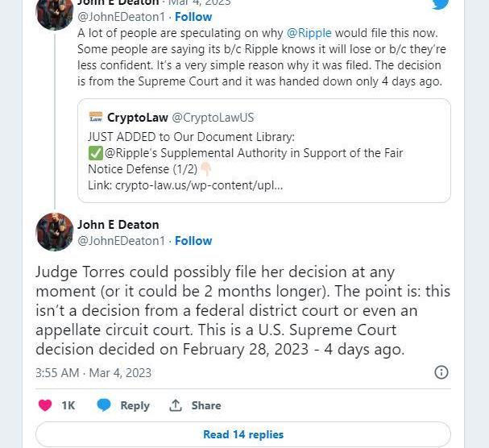The image size is (489, 448).
Task: Click the Share label text
Action: click(x=206, y=405)
